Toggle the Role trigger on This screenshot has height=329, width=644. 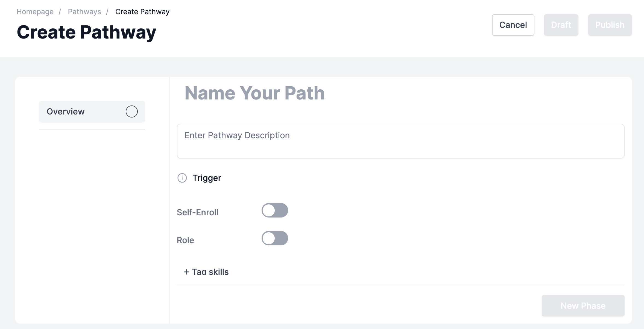[275, 238]
